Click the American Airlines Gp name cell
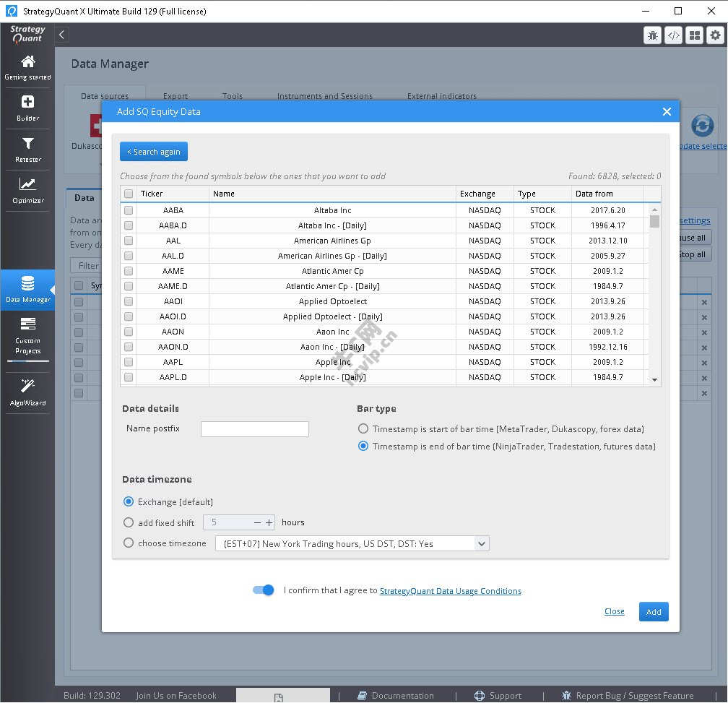Viewport: 728px width, 703px height. pos(332,241)
